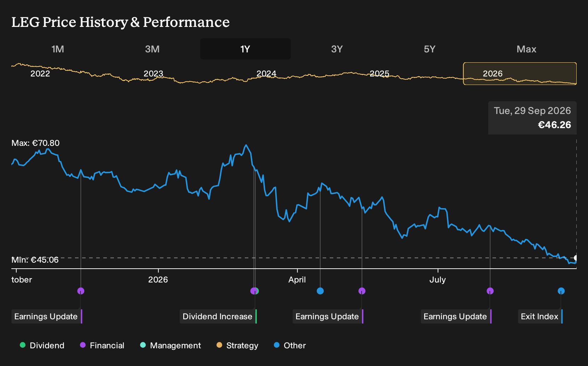The image size is (588, 366).
Task: Click the Tue, 29 Sep 2026 date
Action: pos(532,111)
